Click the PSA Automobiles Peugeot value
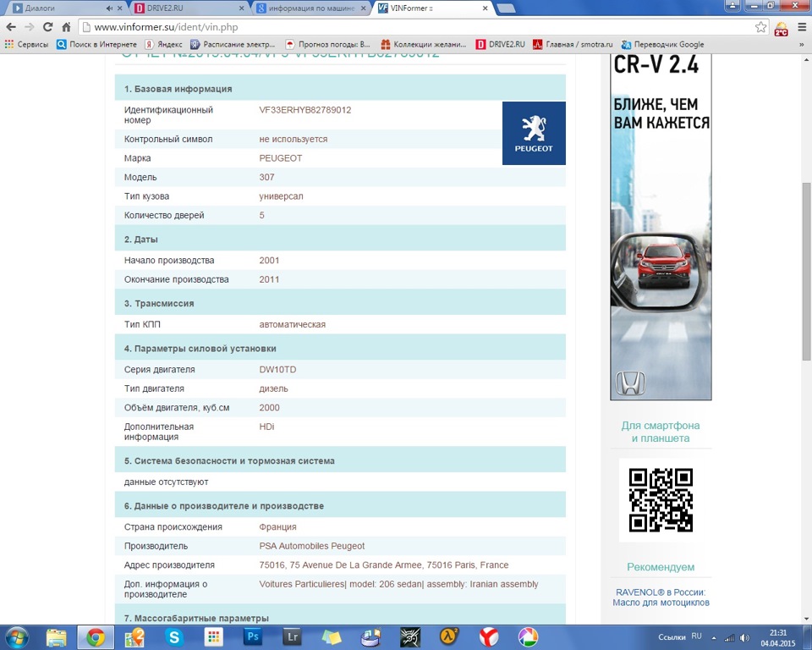Screen dimensions: 812x650 click(312, 546)
